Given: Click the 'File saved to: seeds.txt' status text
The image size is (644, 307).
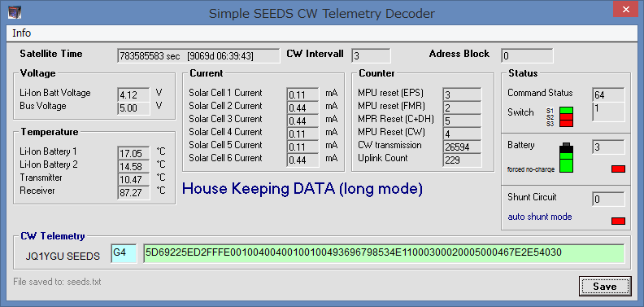Looking at the screenshot, I should pos(57,282).
